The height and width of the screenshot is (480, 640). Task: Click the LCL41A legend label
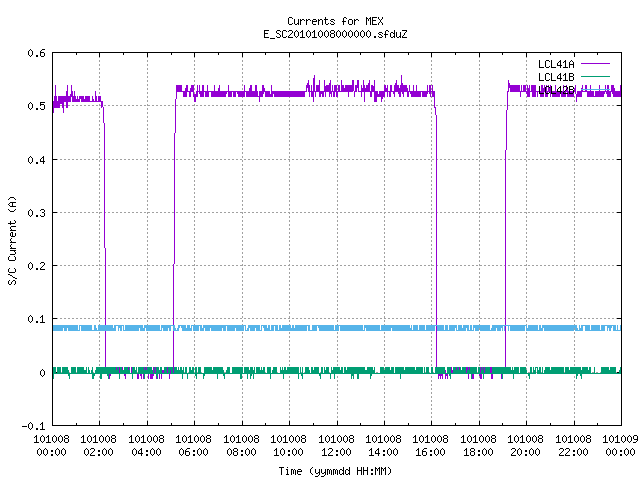(x=556, y=64)
